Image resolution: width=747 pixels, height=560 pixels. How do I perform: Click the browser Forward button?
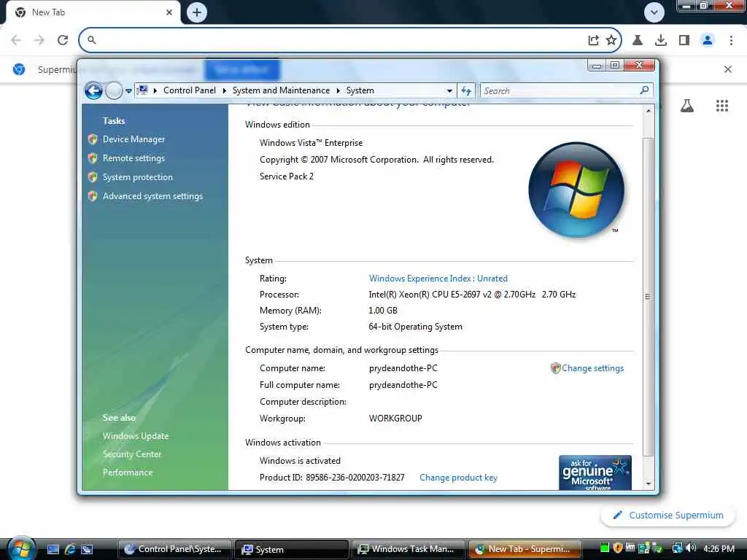(x=39, y=40)
